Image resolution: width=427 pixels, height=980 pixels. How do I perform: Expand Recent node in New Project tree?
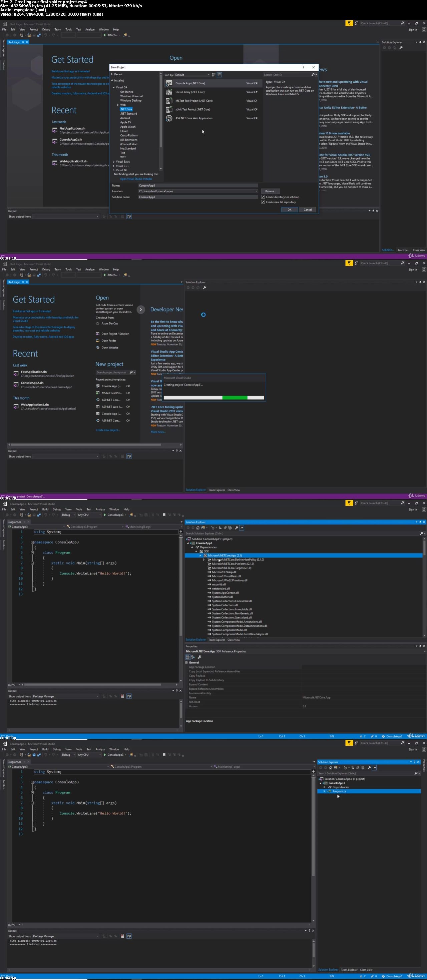[x=112, y=74]
